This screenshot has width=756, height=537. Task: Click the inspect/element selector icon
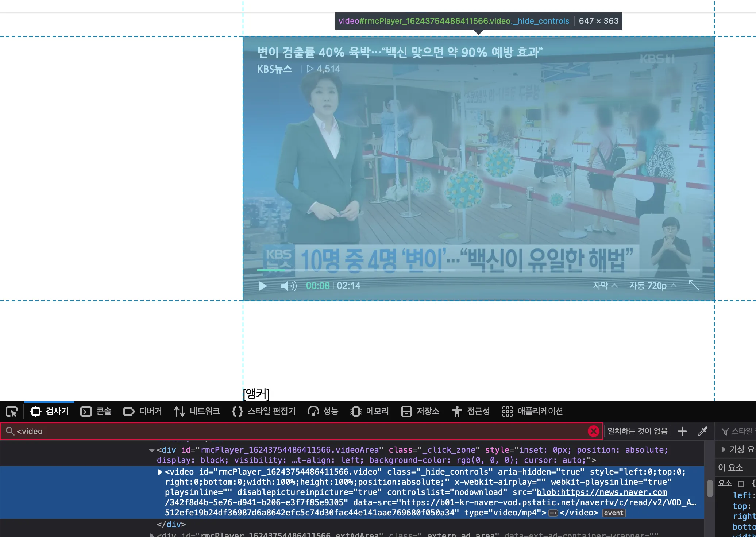[12, 411]
